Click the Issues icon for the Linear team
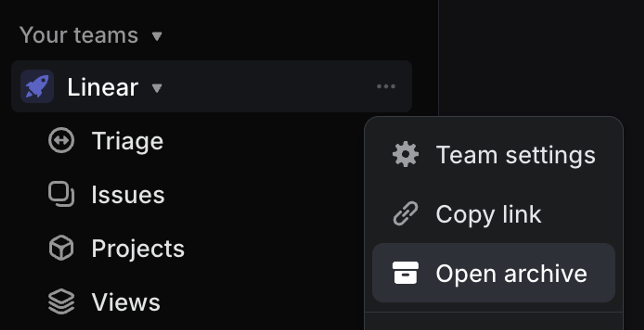 [x=61, y=194]
